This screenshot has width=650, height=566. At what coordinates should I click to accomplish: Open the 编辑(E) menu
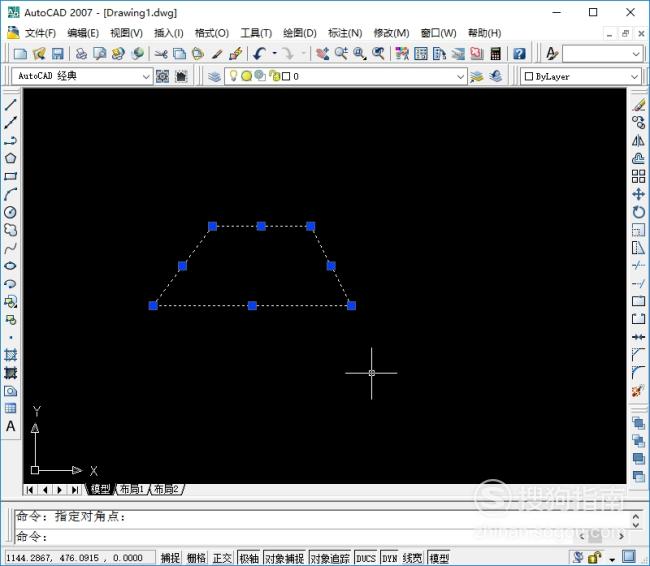tap(83, 33)
